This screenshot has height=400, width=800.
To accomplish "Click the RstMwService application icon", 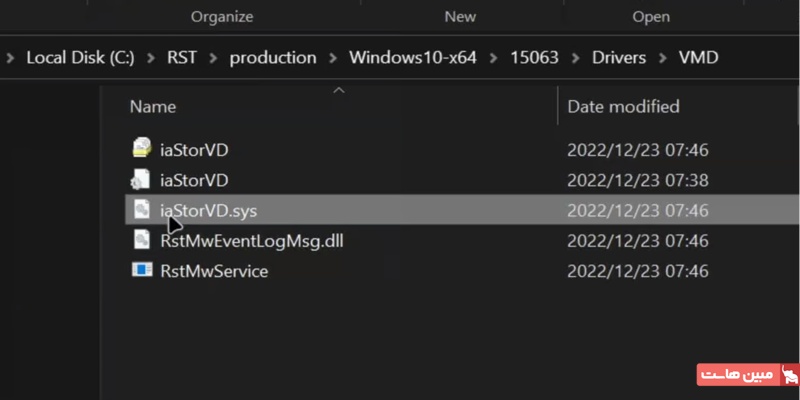I will (142, 271).
